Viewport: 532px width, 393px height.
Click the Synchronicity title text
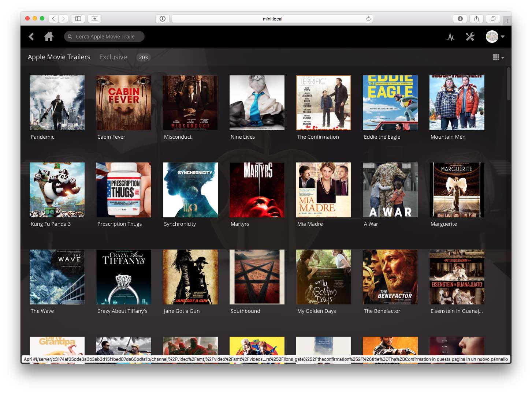(180, 224)
